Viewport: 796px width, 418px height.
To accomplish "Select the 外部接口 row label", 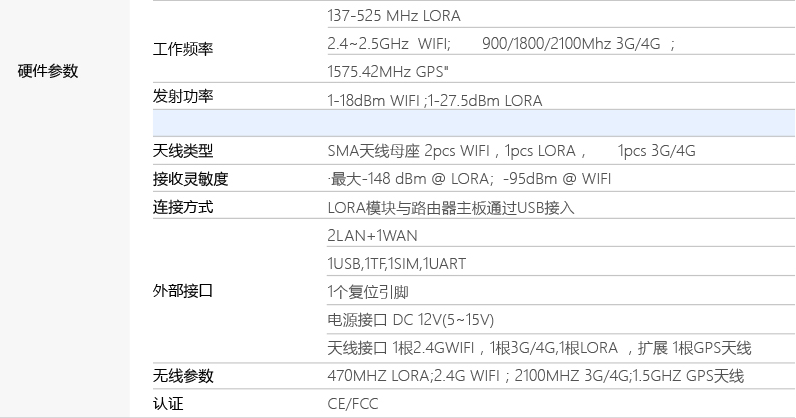I will (183, 291).
